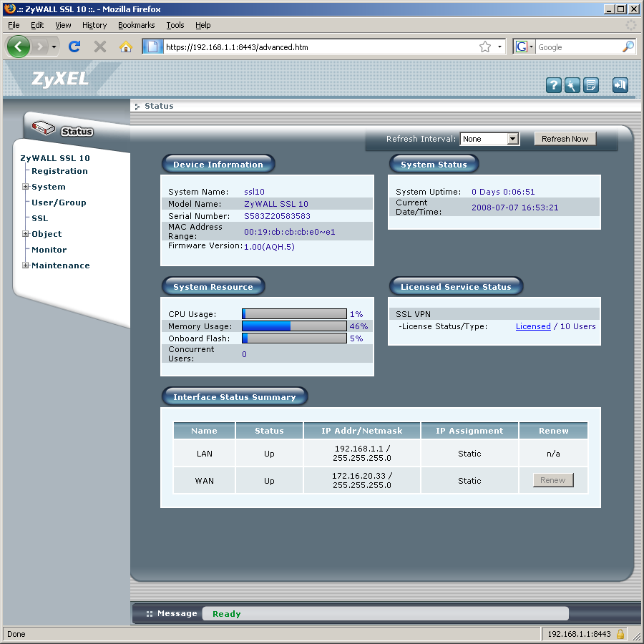Click the Refresh Now button
This screenshot has height=644, width=644.
[x=565, y=139]
